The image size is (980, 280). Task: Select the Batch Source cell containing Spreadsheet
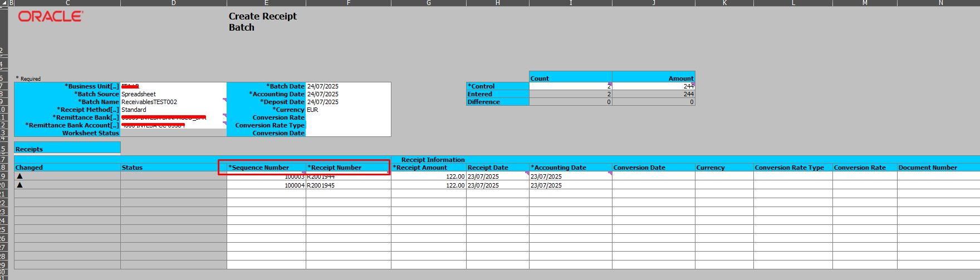click(x=174, y=94)
